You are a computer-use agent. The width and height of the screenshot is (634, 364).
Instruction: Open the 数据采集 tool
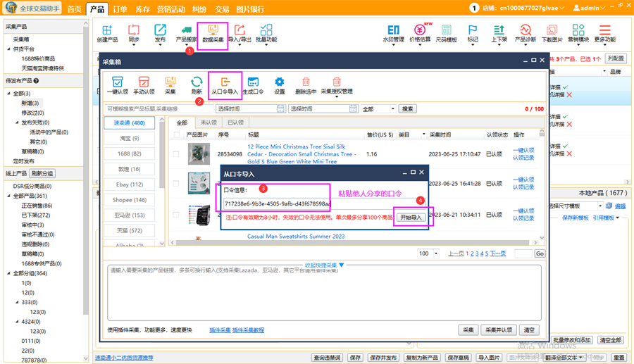(213, 33)
